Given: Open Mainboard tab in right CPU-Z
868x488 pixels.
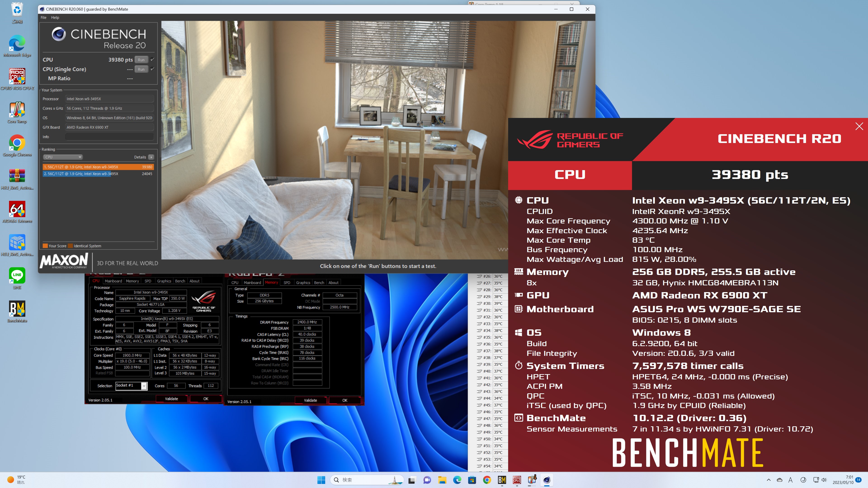Looking at the screenshot, I should pos(252,283).
